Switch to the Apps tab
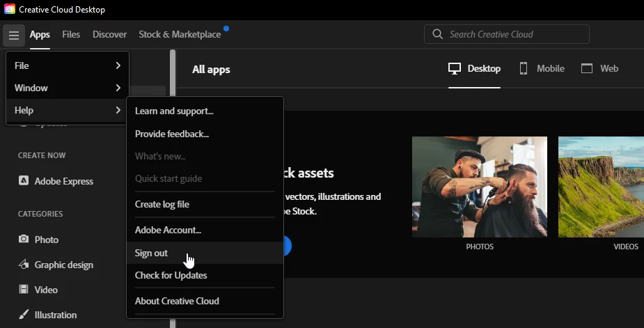Viewport: 644px width, 328px height. tap(40, 35)
